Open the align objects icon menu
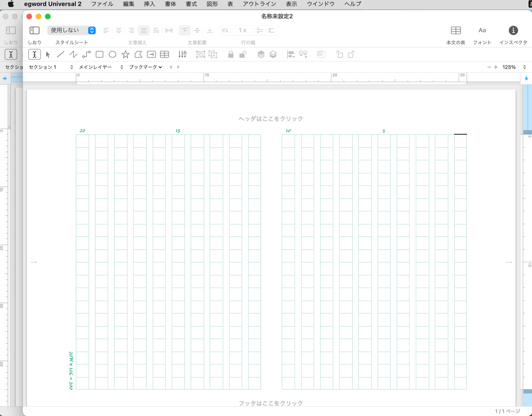Viewport: 532px width, 416px height. point(291,54)
